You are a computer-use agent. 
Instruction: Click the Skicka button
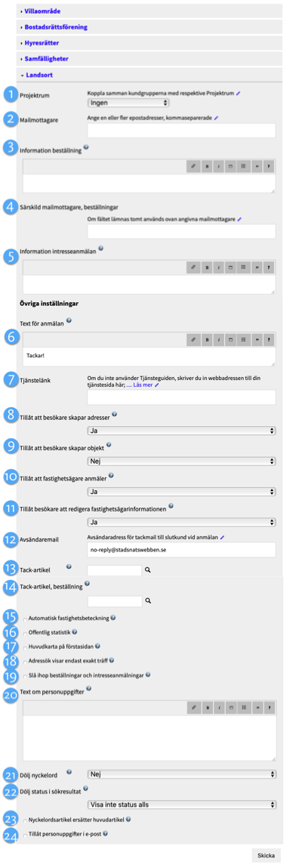pos(266,855)
